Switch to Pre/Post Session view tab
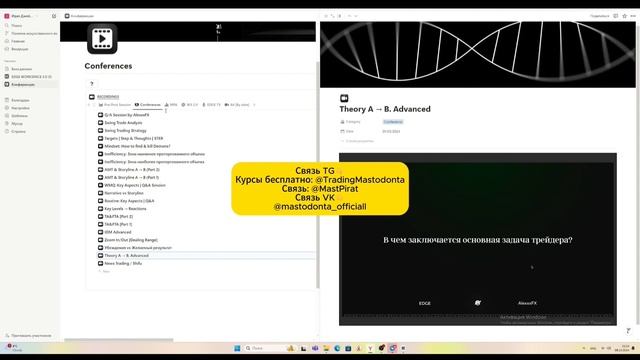This screenshot has width=640, height=360. [x=115, y=105]
